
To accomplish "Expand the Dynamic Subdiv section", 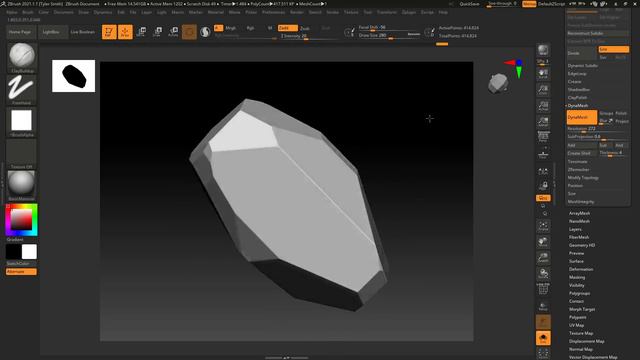I will (x=583, y=66).
